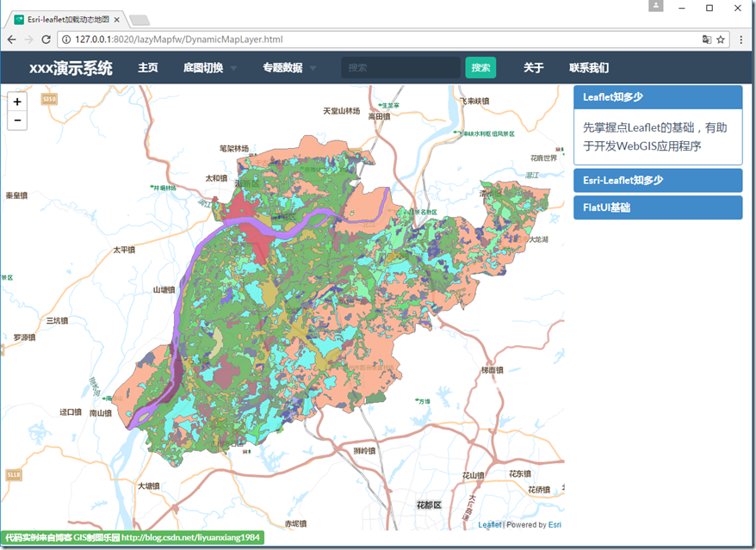Click the 梯面镇 label on the map
Screen dimensions: 756x550
(x=493, y=370)
